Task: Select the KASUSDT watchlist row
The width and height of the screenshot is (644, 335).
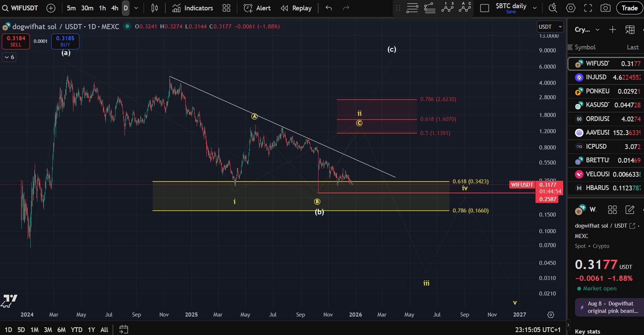Action: pos(606,105)
